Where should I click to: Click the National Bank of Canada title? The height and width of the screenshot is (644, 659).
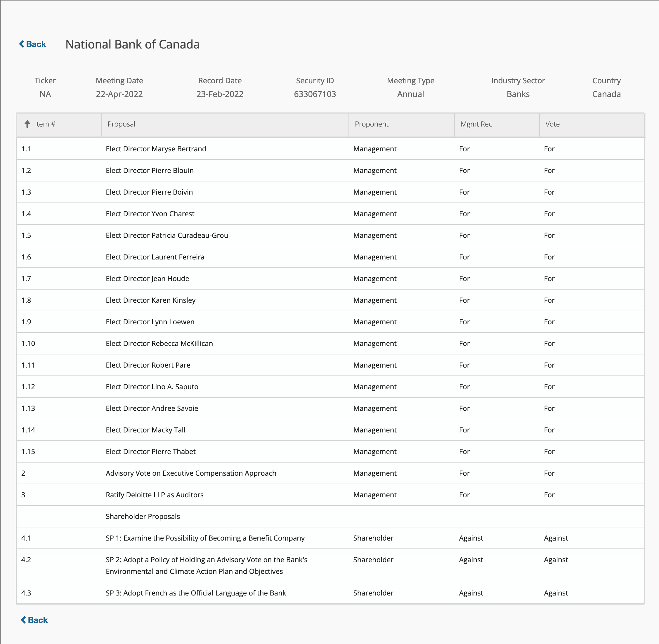click(132, 44)
